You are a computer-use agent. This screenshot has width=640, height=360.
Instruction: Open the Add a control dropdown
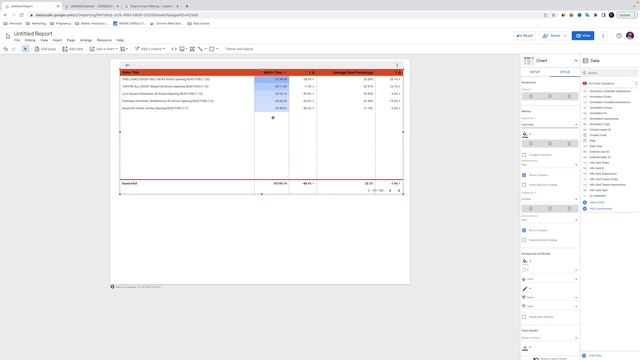tap(150, 49)
